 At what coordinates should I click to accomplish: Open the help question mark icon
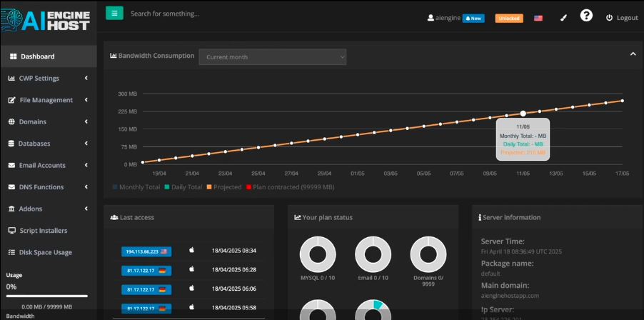tap(586, 16)
